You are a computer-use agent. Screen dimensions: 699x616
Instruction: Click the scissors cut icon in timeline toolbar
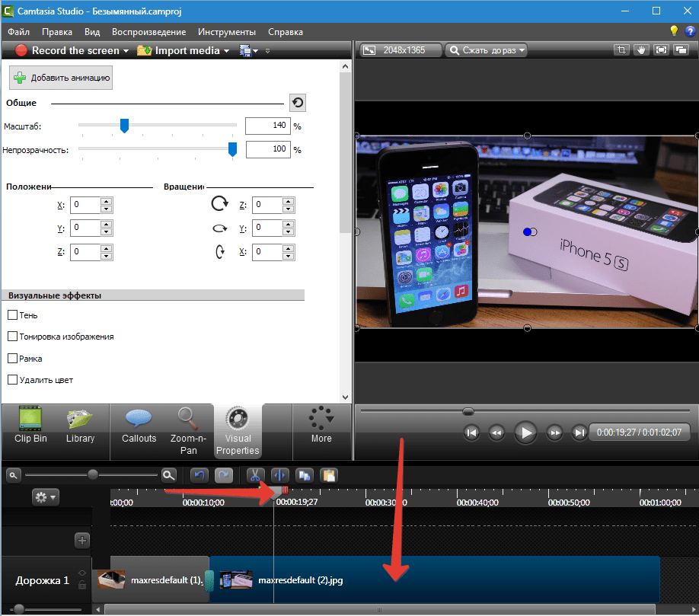256,475
